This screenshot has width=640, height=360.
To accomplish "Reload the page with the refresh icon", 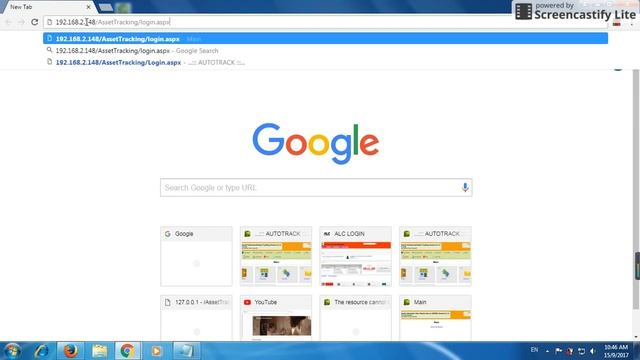I will tap(35, 22).
